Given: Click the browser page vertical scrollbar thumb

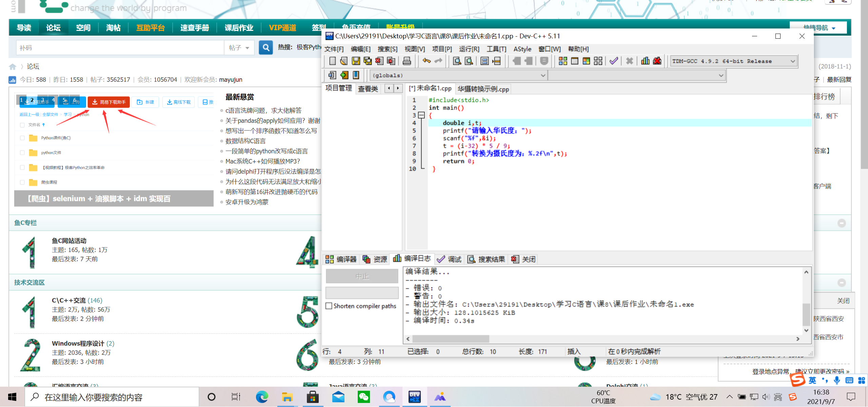Looking at the screenshot, I should pyautogui.click(x=864, y=84).
